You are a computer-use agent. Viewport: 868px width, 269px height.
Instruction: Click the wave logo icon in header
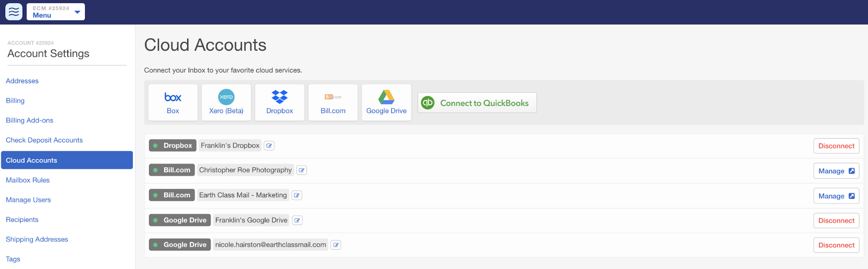[14, 12]
